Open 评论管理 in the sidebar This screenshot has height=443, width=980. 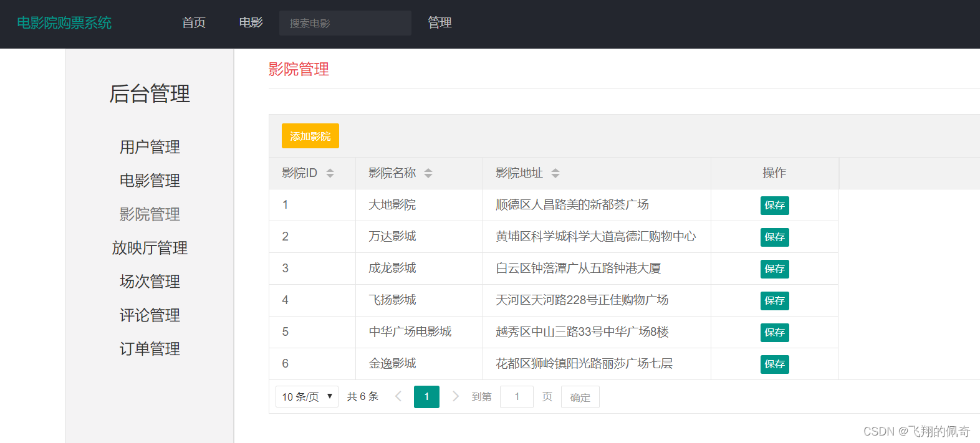(x=150, y=315)
